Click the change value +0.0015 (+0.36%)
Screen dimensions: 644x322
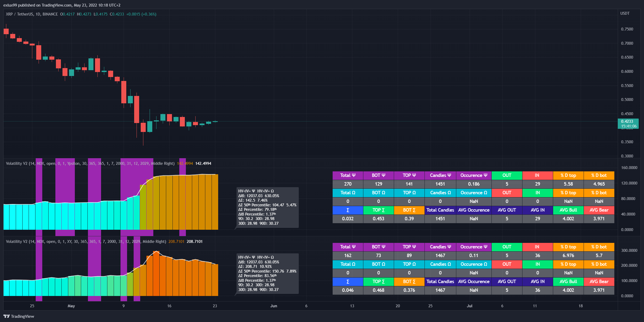coord(141,14)
